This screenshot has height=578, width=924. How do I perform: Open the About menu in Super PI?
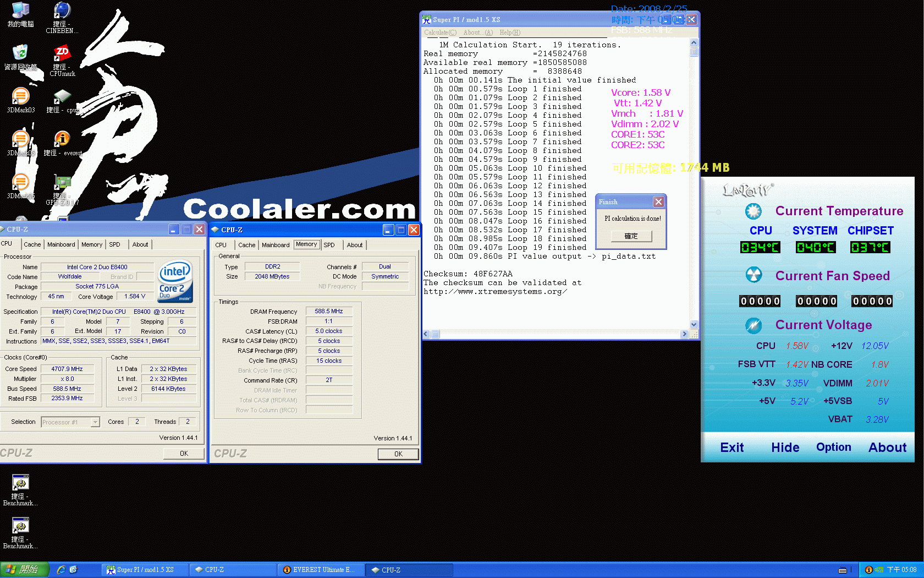(478, 32)
